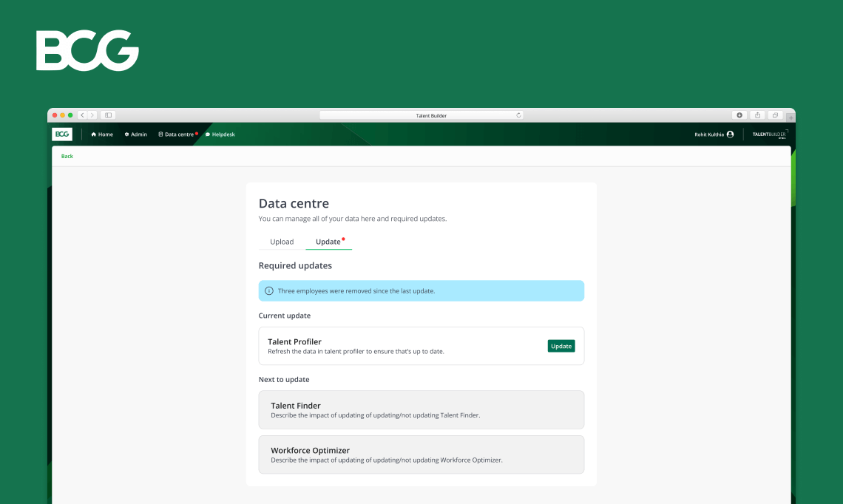This screenshot has height=504, width=843.
Task: Click the browser forward arrow button
Action: coord(92,115)
